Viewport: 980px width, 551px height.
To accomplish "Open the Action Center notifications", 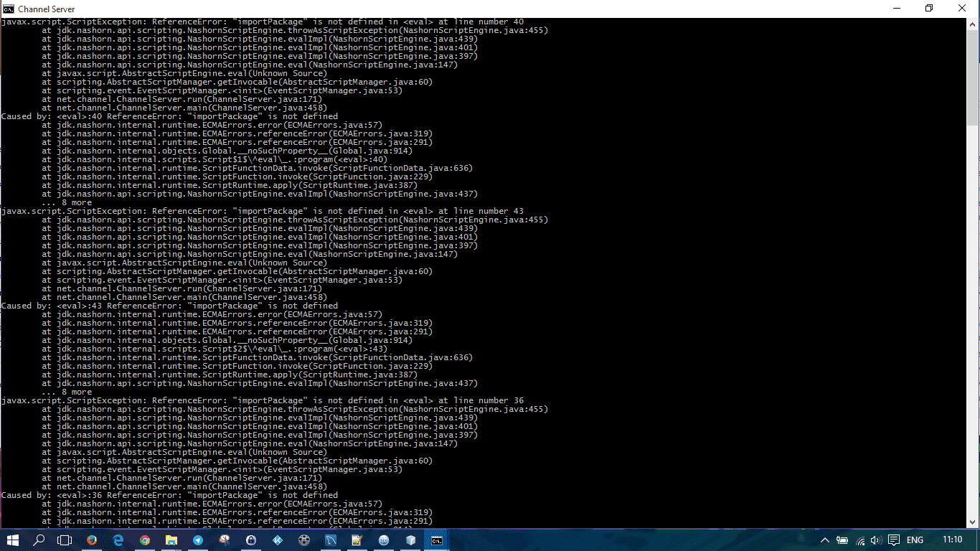I will pos(894,540).
